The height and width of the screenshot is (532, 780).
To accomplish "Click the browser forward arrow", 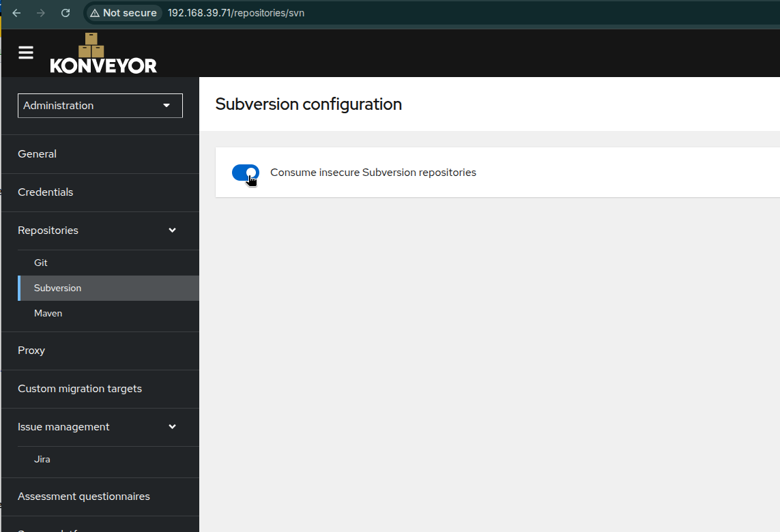I will click(41, 13).
